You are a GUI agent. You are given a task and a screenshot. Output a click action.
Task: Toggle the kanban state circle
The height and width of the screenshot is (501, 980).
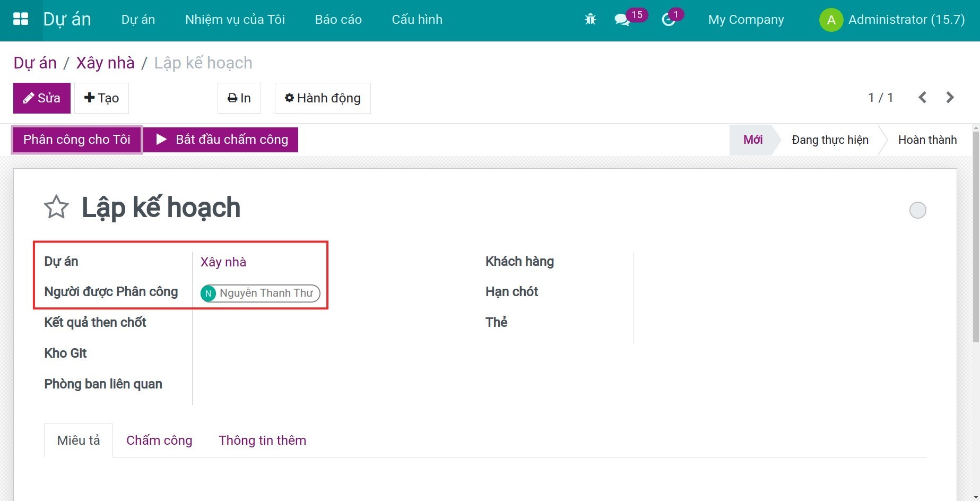[917, 210]
